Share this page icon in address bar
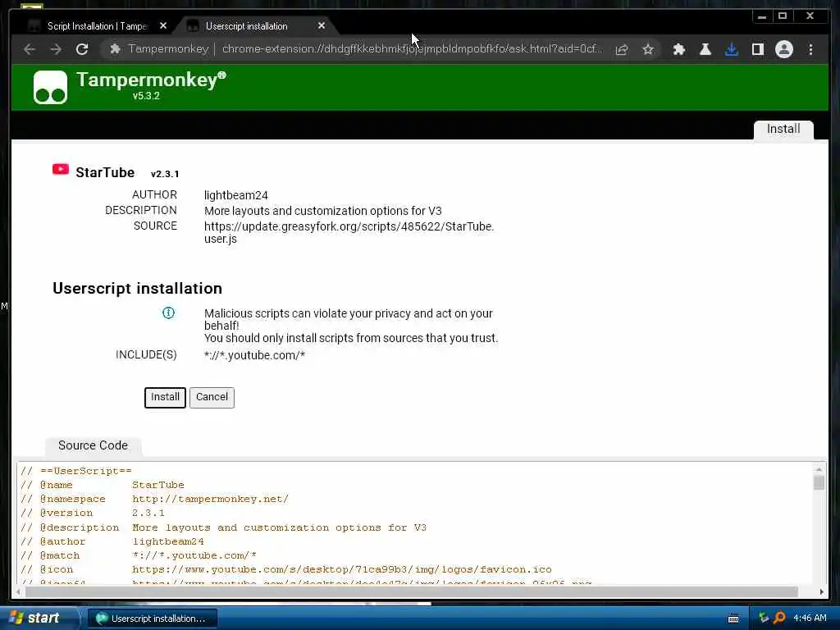The image size is (840, 630). pyautogui.click(x=622, y=49)
